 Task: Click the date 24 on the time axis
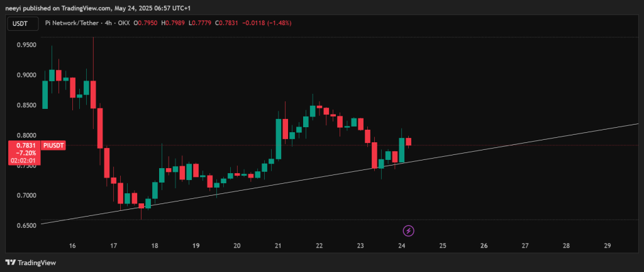point(402,246)
